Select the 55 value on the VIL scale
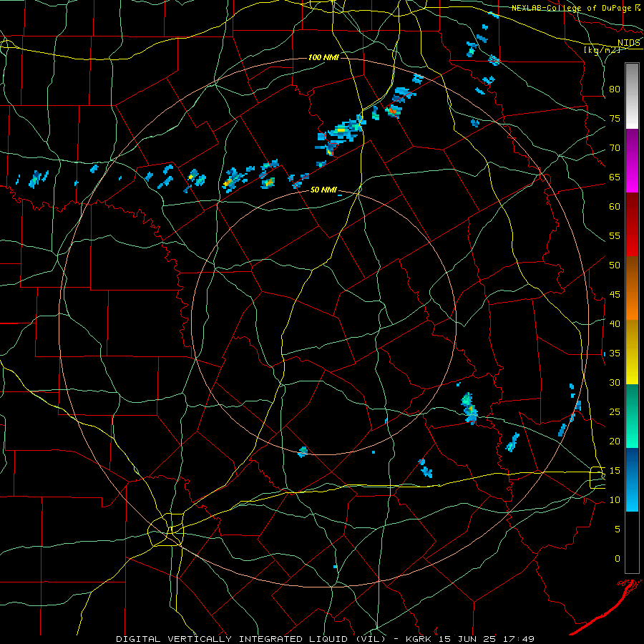 coord(615,235)
